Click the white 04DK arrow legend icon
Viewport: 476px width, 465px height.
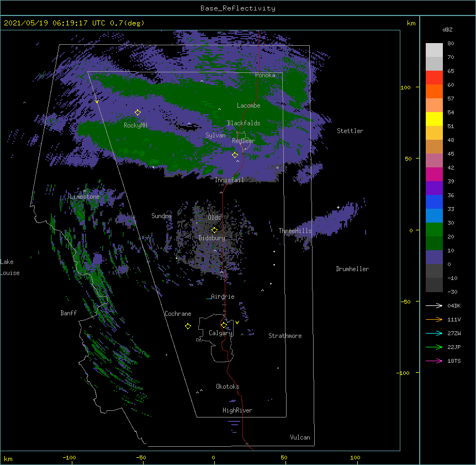434,305
